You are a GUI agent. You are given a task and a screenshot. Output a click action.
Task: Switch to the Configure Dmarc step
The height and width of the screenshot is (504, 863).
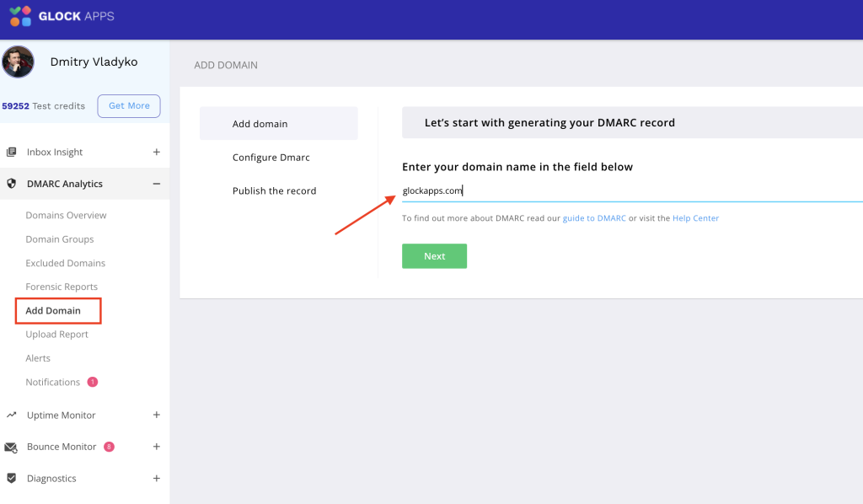point(271,158)
